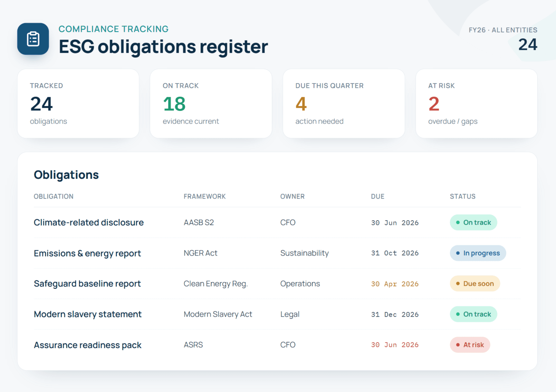Click the NGER Act framework cell

click(200, 253)
